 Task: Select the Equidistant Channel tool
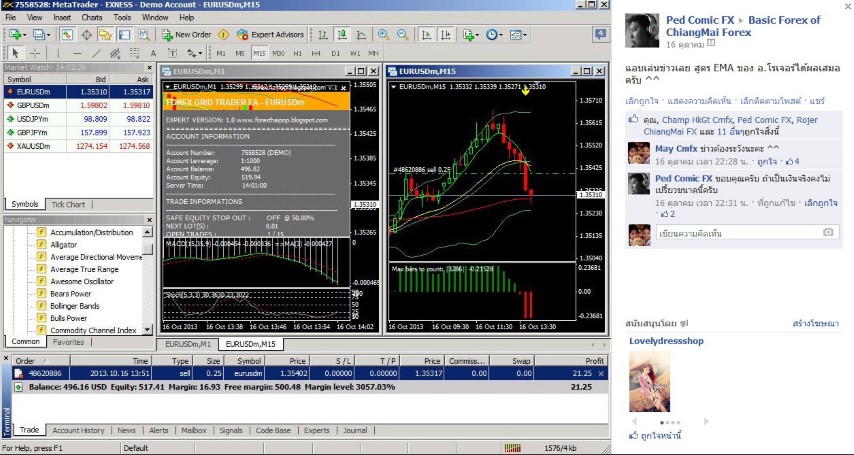click(x=115, y=53)
